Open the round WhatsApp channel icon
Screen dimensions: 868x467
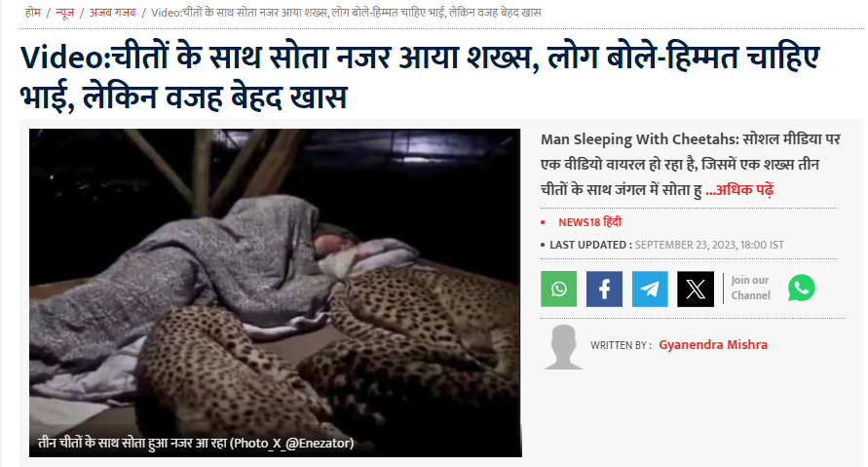(x=801, y=288)
